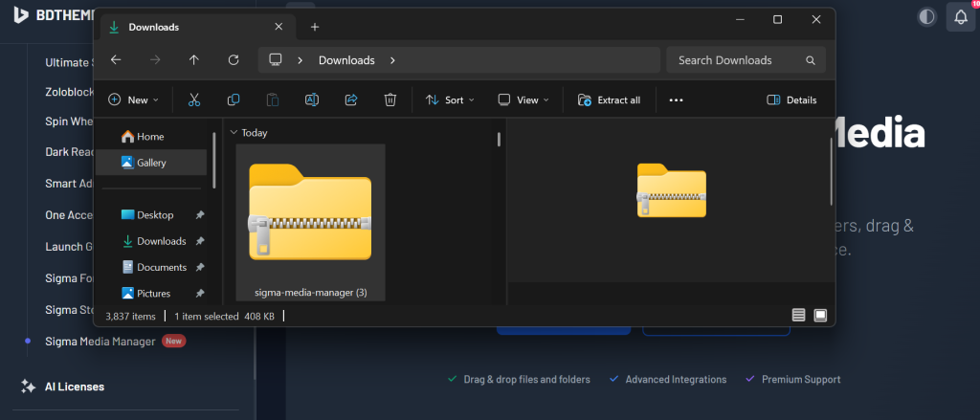Image resolution: width=980 pixels, height=420 pixels.
Task: Click Downloads in the address bar
Action: 346,60
